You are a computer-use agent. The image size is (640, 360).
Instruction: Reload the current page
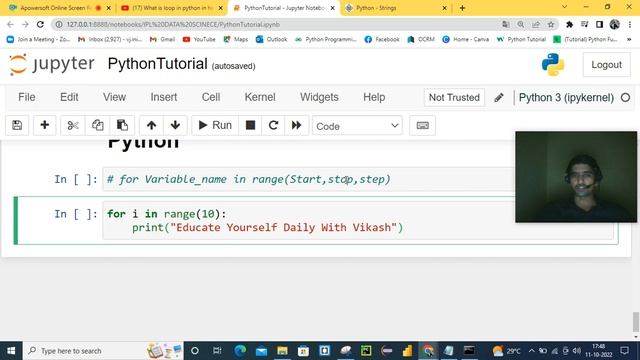tap(40, 24)
